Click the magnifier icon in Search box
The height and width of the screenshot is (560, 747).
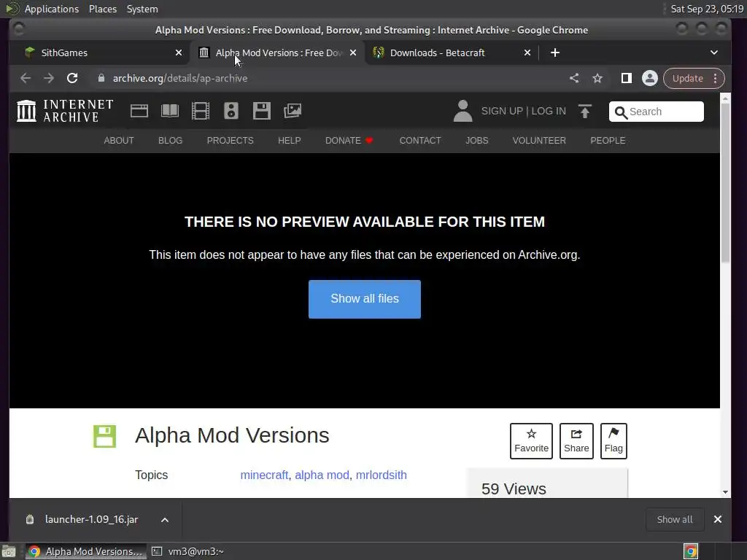click(621, 112)
